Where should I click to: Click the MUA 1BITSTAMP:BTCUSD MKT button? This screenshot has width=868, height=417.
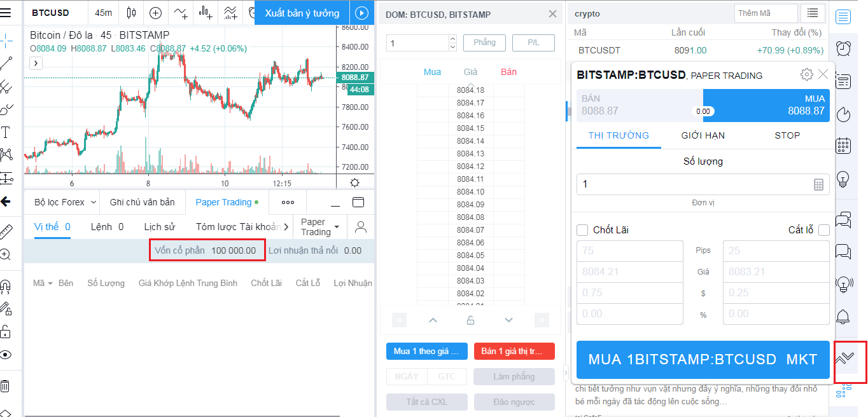703,360
